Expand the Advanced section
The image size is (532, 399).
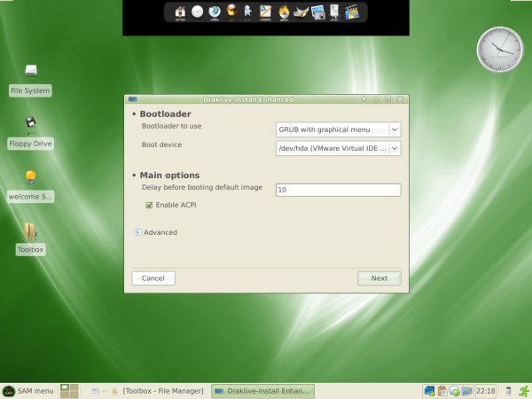pyautogui.click(x=137, y=232)
